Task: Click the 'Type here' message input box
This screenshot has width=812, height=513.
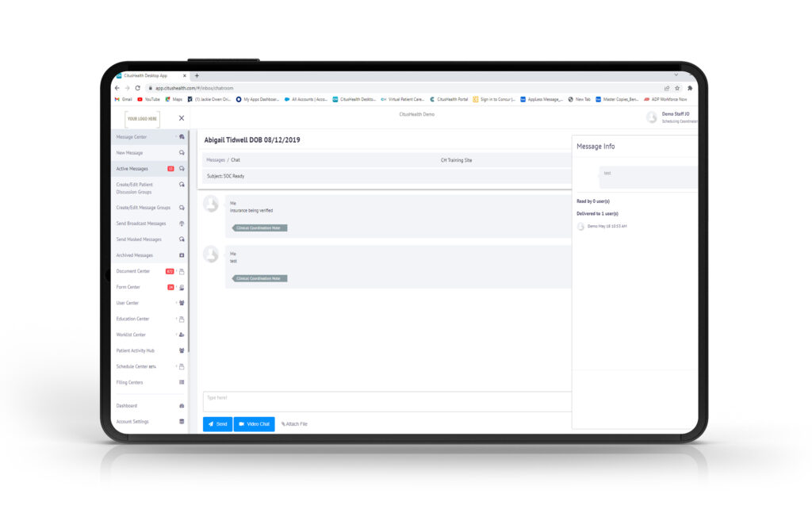Action: tap(386, 401)
